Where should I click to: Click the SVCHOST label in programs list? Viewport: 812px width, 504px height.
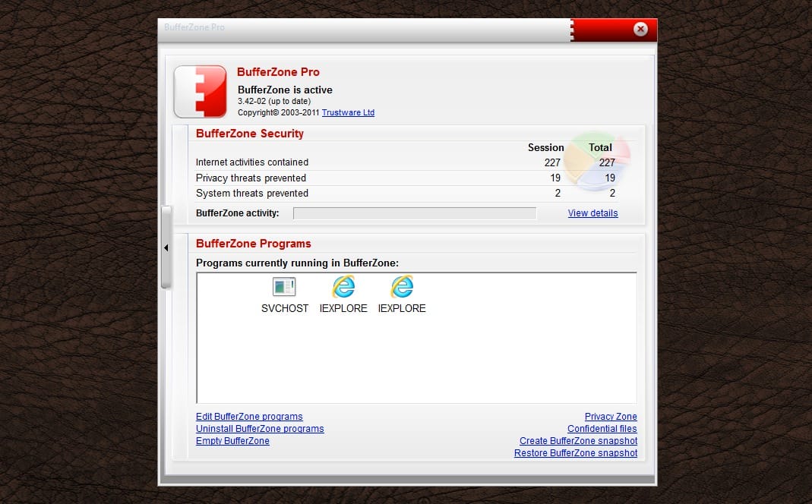285,308
